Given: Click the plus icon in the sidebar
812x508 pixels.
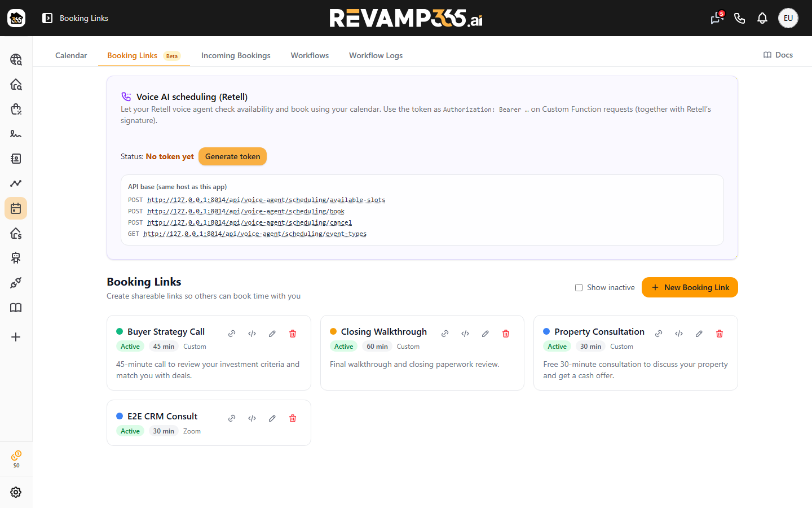Looking at the screenshot, I should pyautogui.click(x=16, y=337).
